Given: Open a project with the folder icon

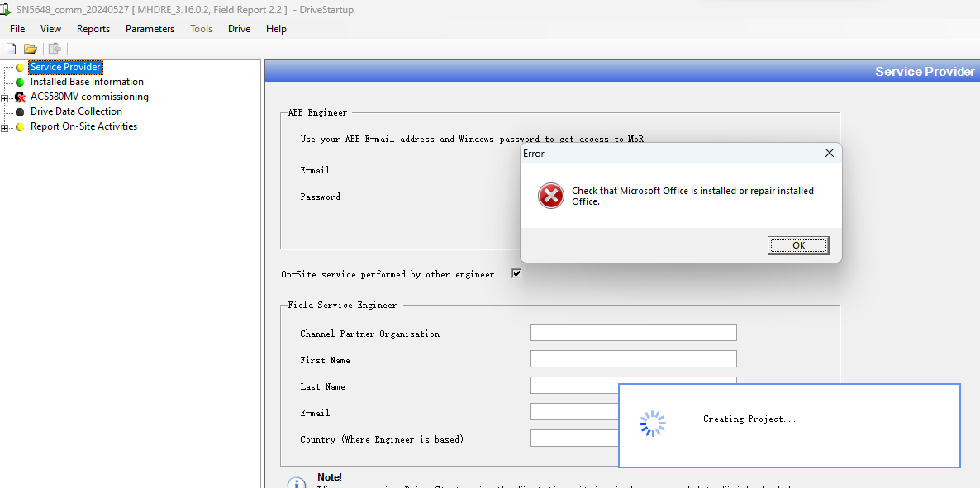Looking at the screenshot, I should click(31, 49).
